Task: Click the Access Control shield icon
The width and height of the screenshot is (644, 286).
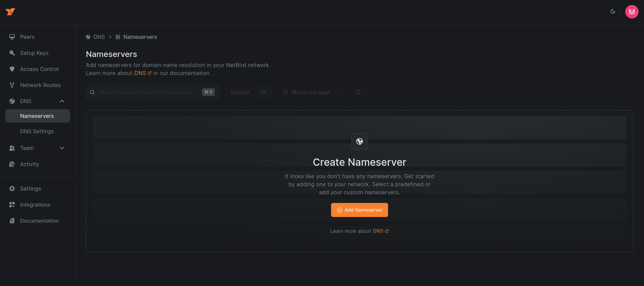Action: 12,69
